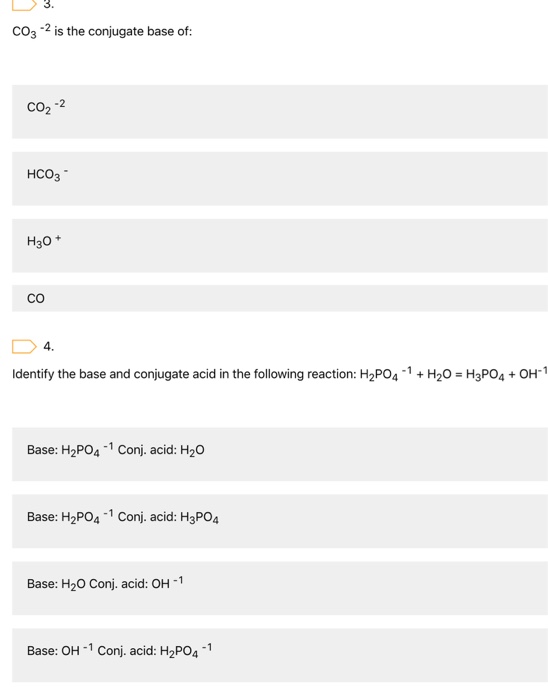Choose Base: H2PO4 -1 Conj. acid: H2O
The image size is (548, 700).
pyautogui.click(x=280, y=454)
